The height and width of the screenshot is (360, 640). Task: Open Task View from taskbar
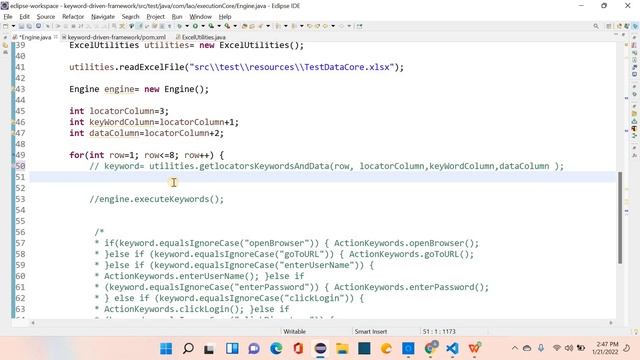coord(209,349)
